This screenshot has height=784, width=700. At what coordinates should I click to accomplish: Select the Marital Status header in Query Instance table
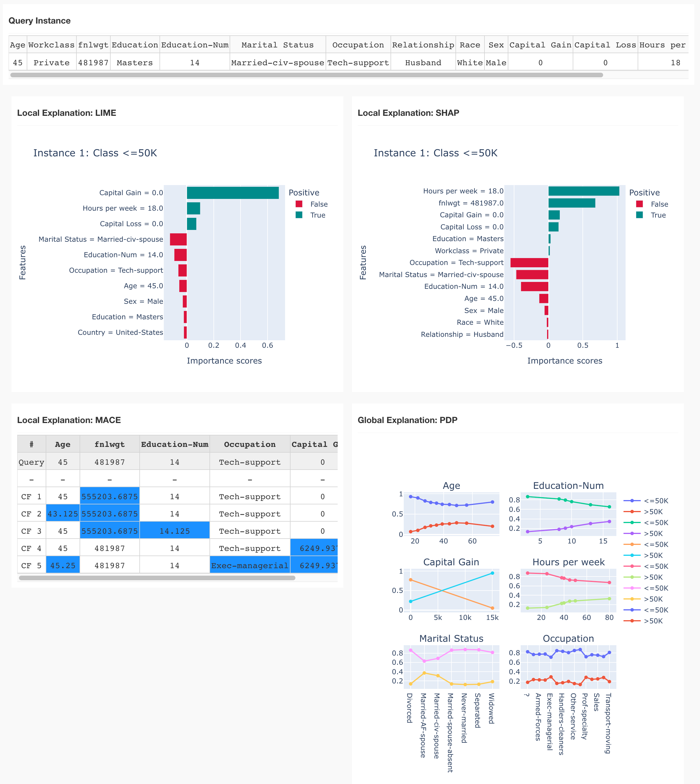[278, 45]
